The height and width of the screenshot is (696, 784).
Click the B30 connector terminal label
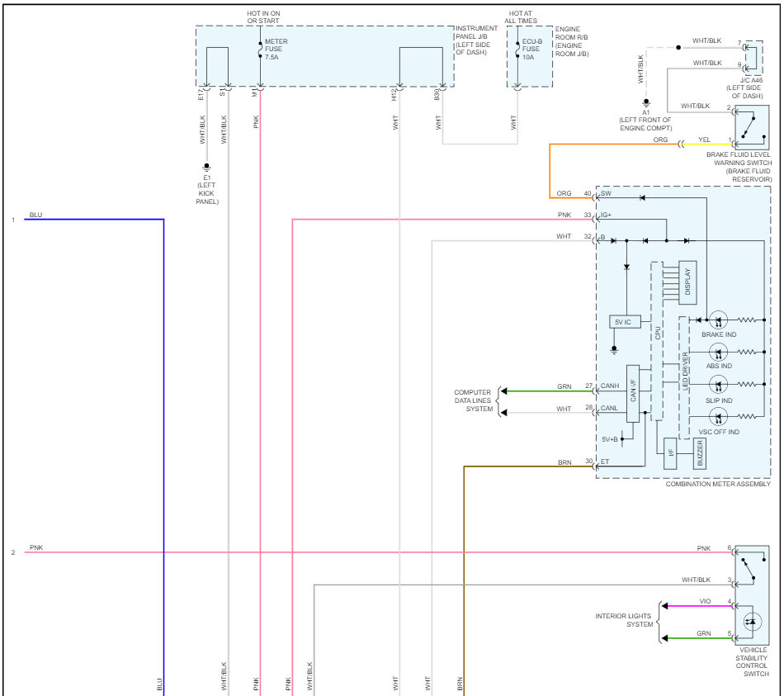(437, 95)
